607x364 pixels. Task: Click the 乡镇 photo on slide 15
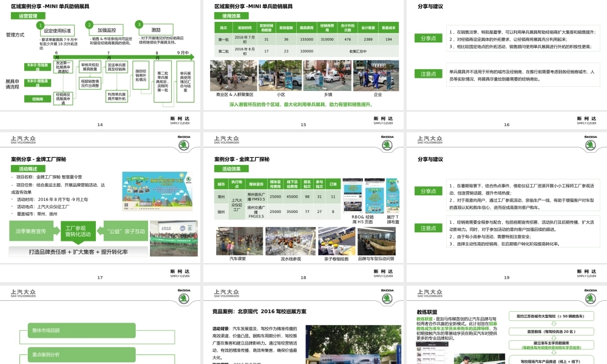point(327,75)
